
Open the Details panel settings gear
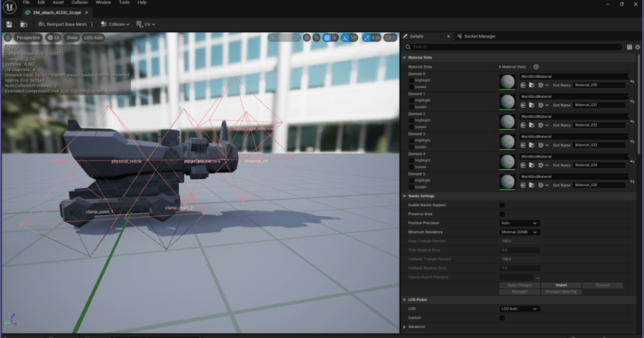point(638,47)
